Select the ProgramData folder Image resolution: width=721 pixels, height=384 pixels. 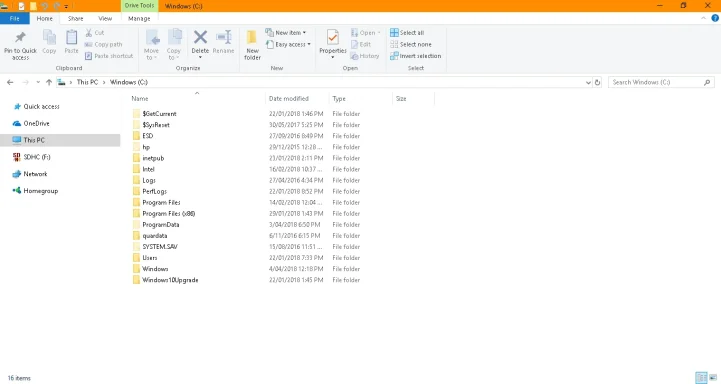pos(160,224)
